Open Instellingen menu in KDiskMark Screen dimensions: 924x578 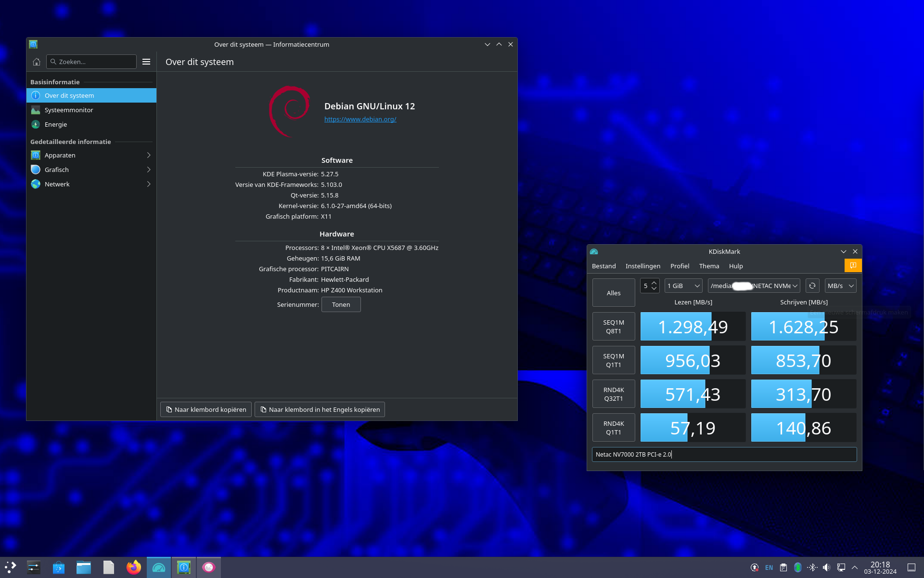click(642, 266)
